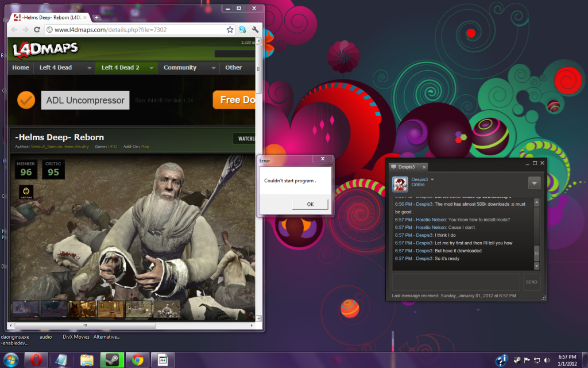Reload the l4dmaps page
This screenshot has width=588, height=368.
pyautogui.click(x=37, y=30)
